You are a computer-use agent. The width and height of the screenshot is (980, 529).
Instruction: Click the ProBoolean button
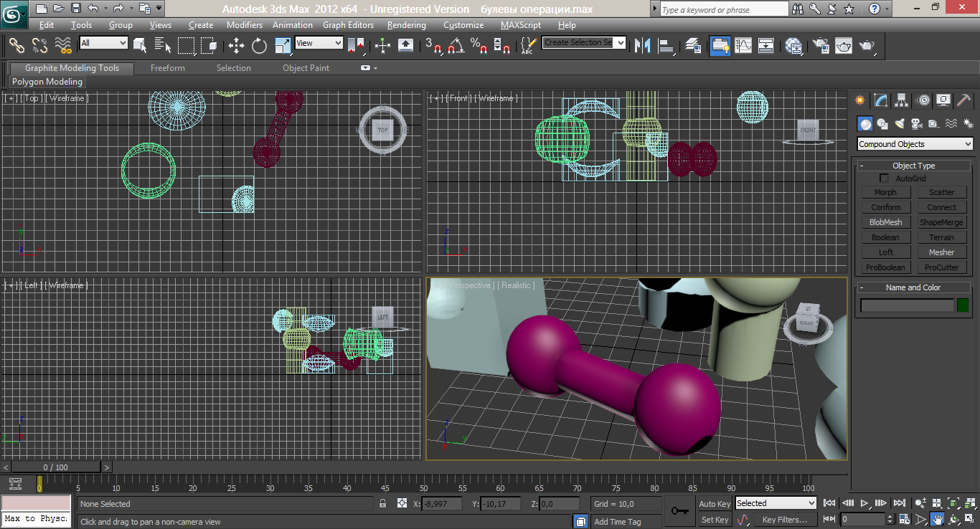[x=885, y=267]
